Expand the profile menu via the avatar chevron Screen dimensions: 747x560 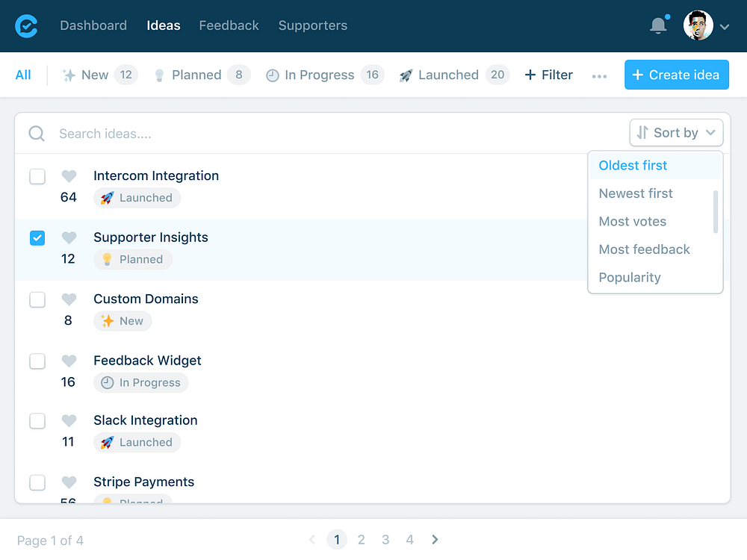tap(723, 26)
